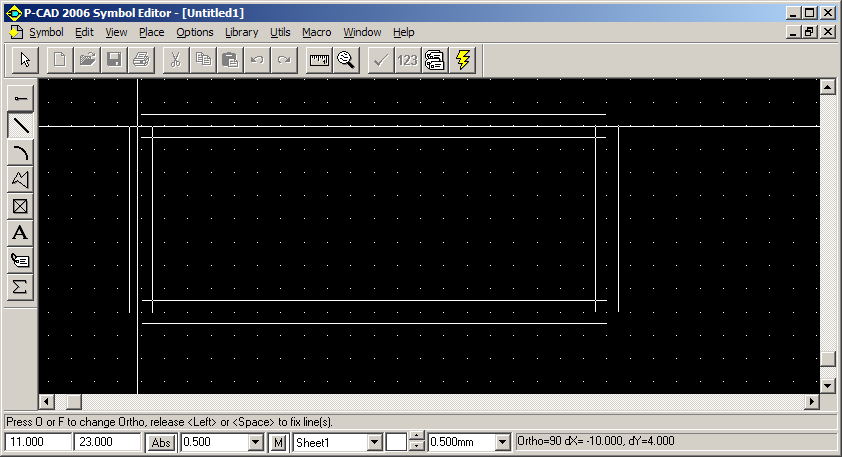This screenshot has height=457, width=842.
Task: Select the Place Pin tool
Action: 20,98
